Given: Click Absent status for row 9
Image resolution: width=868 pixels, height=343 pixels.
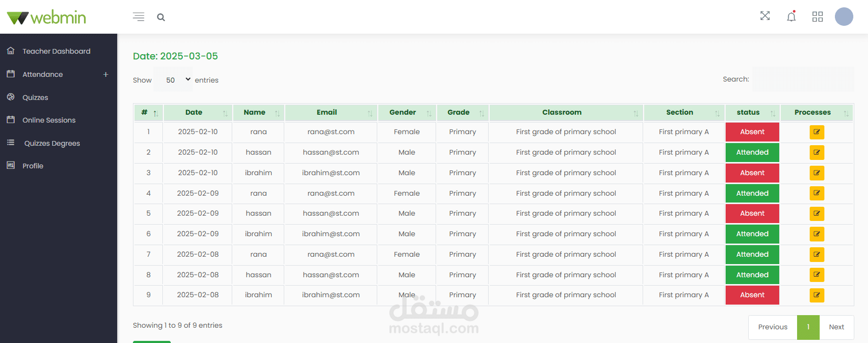Looking at the screenshot, I should [752, 295].
